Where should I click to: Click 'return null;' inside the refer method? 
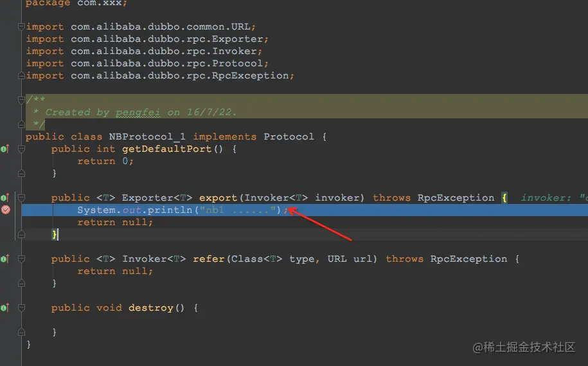[115, 271]
